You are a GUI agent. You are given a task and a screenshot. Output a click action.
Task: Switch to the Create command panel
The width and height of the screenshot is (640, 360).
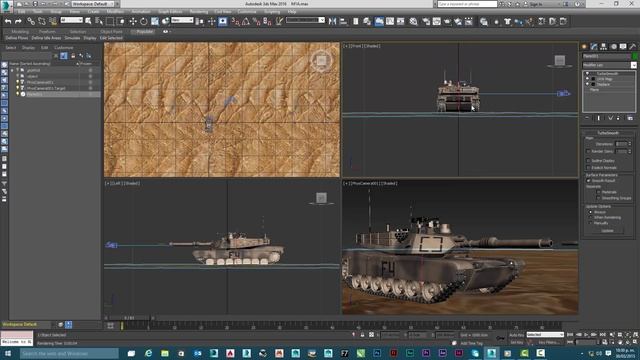point(584,47)
